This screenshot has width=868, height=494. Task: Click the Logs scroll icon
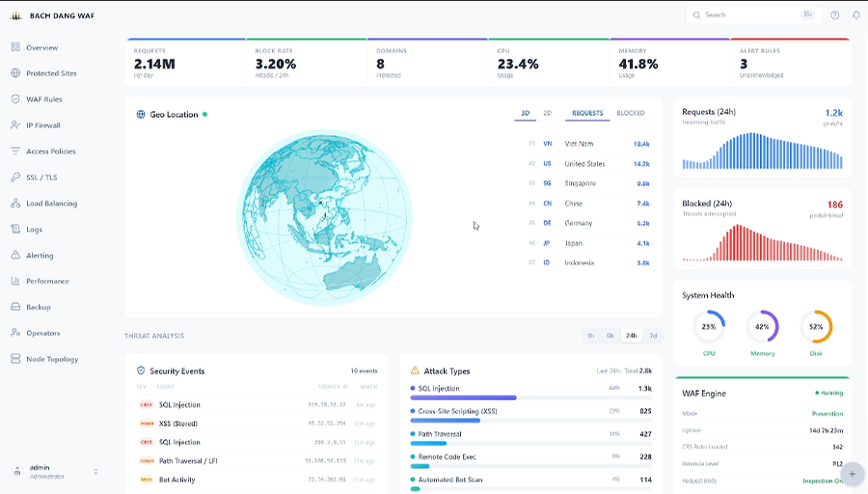click(x=15, y=230)
